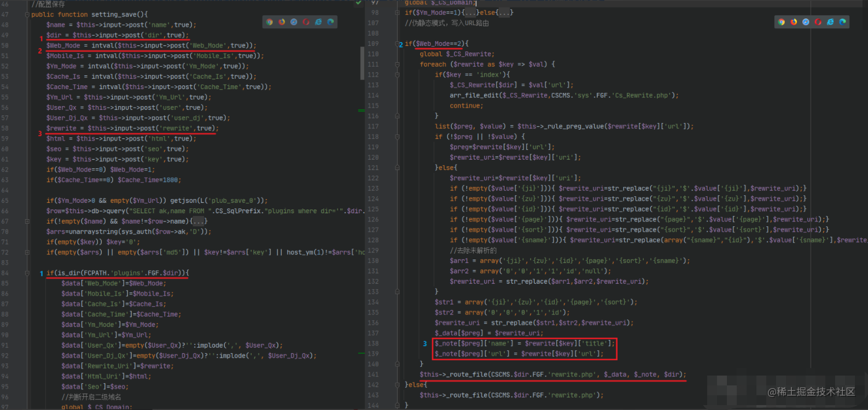This screenshot has height=410, width=868.
Task: Open in Edge from right editor's browser bar
Action: [842, 22]
